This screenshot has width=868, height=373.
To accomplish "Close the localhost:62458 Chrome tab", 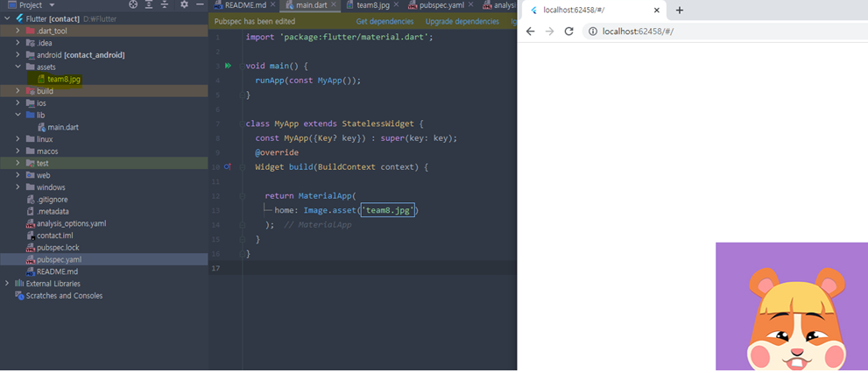I will (657, 10).
